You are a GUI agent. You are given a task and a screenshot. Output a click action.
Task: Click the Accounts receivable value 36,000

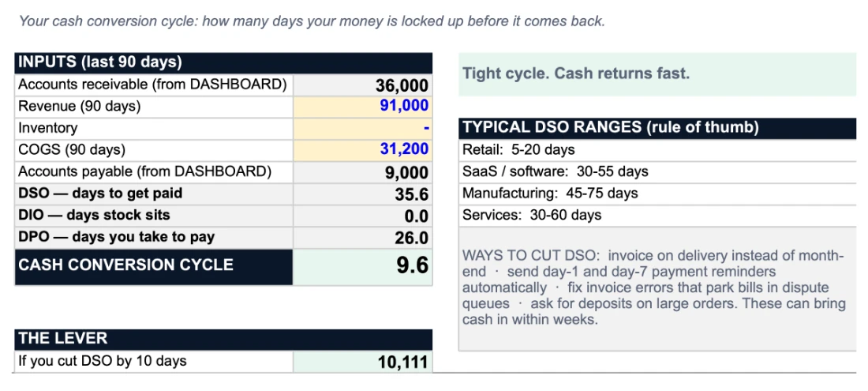coord(363,85)
